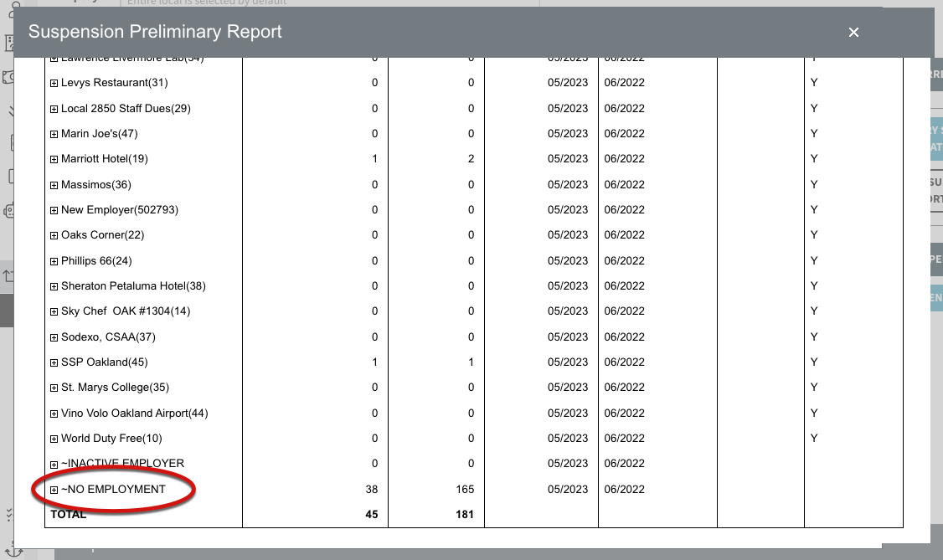Select the World Duty Free(10) employer name
This screenshot has height=560, width=943.
pyautogui.click(x=112, y=438)
